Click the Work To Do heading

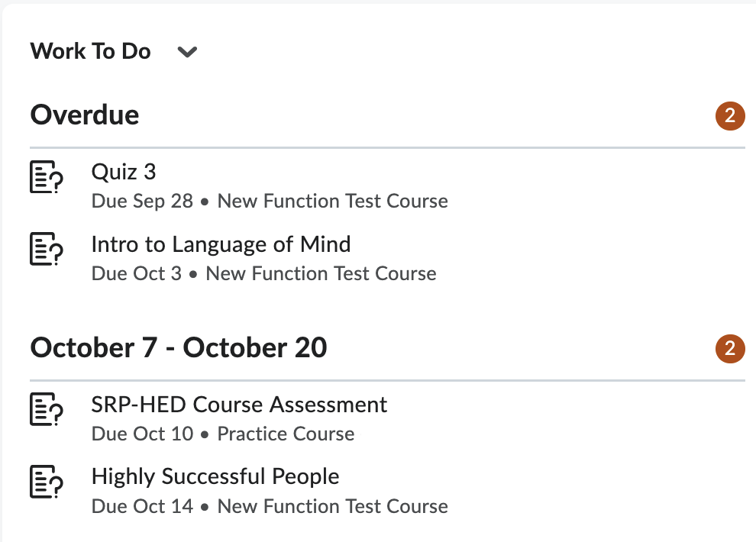[91, 52]
